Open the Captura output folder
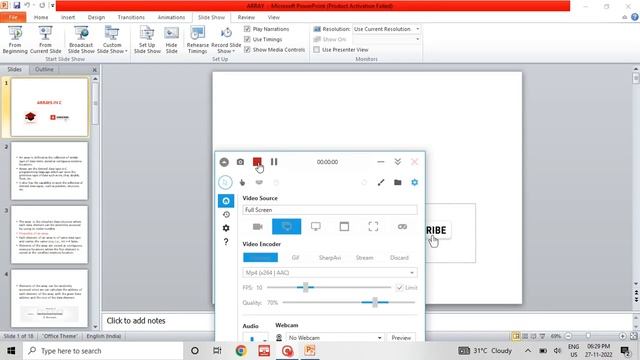Screen dimensions: 640x360 tap(398, 182)
